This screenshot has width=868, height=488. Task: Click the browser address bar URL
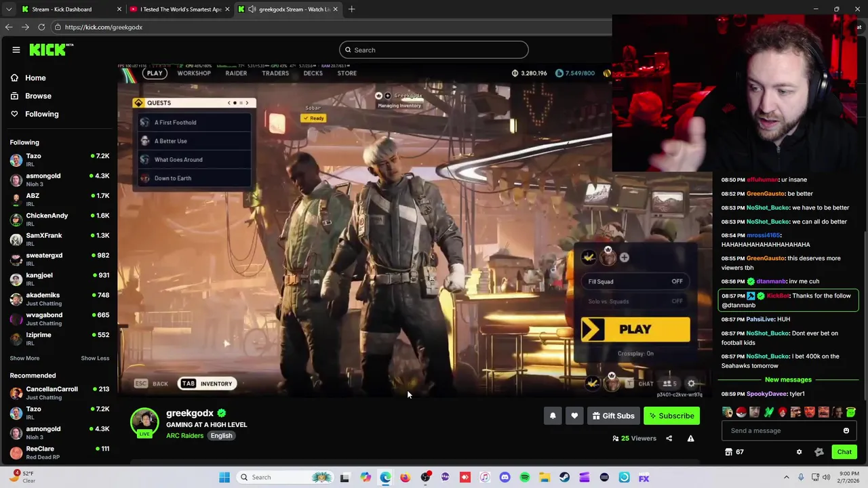(x=104, y=27)
